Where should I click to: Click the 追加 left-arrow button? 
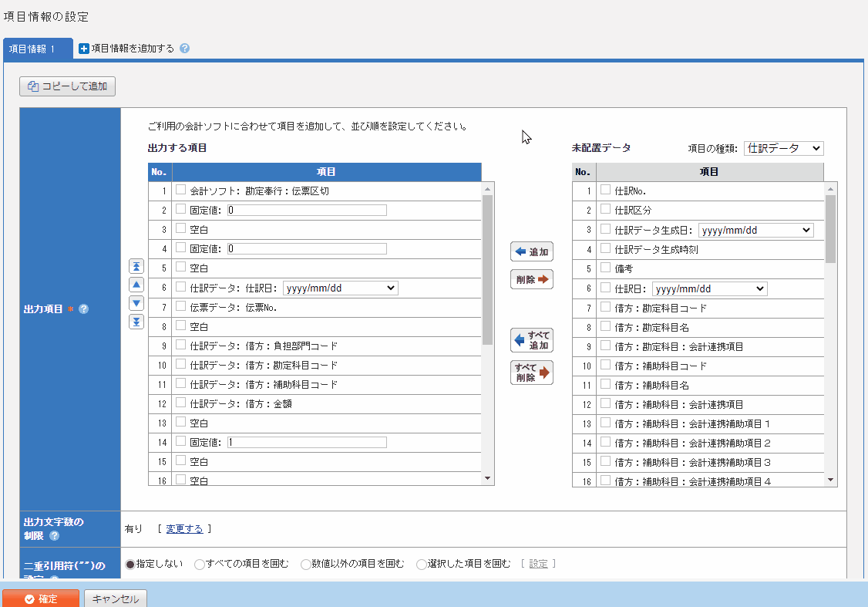pos(531,251)
